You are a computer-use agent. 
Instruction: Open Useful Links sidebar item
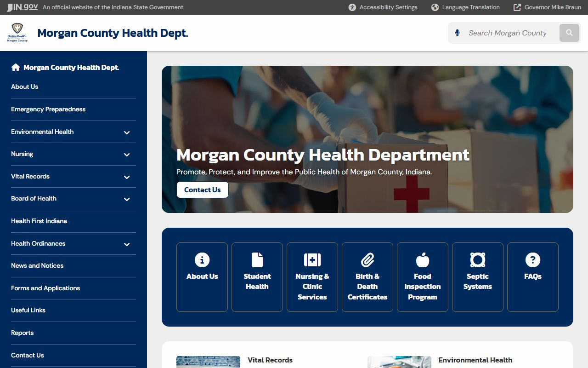click(28, 310)
